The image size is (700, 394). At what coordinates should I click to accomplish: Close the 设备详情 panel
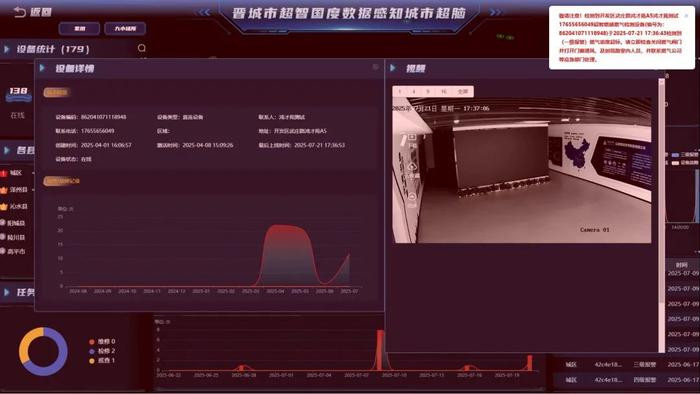click(x=375, y=67)
